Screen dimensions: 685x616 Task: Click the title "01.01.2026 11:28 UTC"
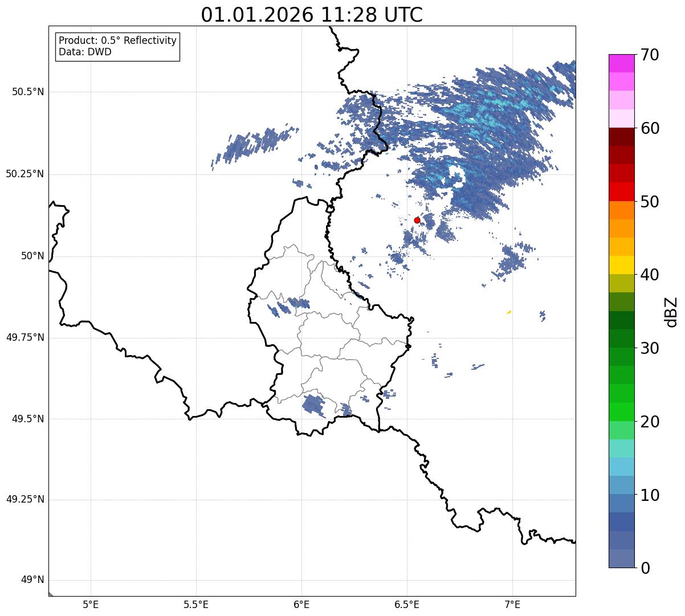click(x=312, y=15)
